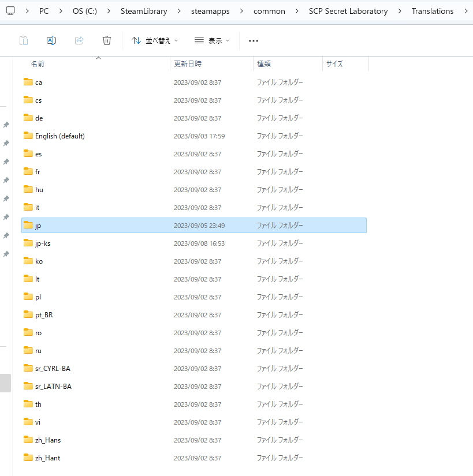Click the PC monitor icon in address bar
Viewport: 473px width, 476px height.
tap(10, 11)
